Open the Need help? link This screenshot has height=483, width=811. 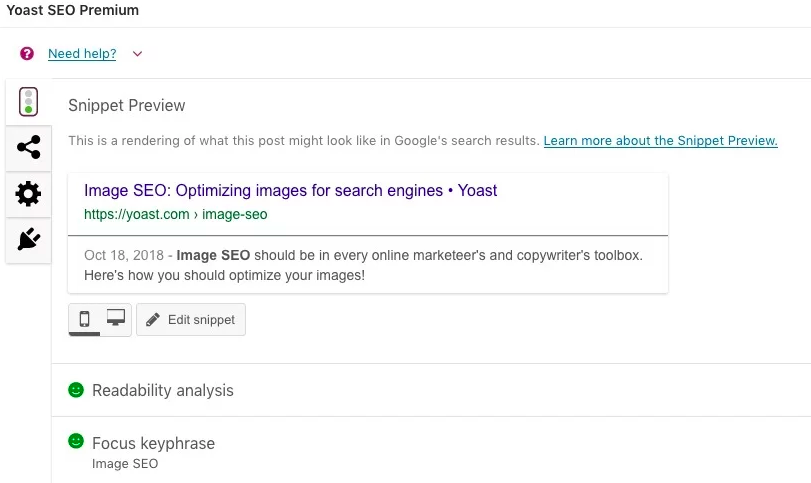click(82, 54)
